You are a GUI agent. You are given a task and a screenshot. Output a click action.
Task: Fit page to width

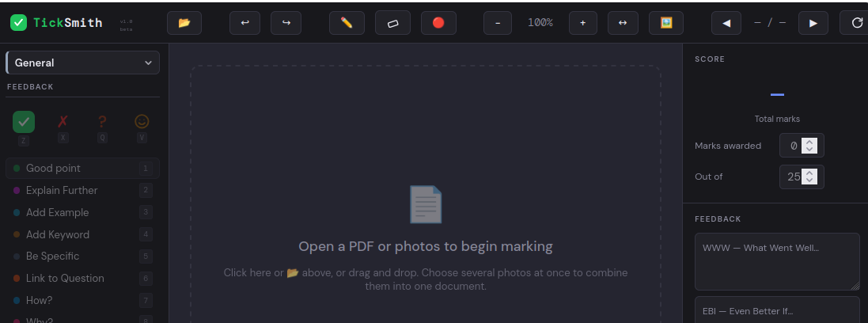623,23
